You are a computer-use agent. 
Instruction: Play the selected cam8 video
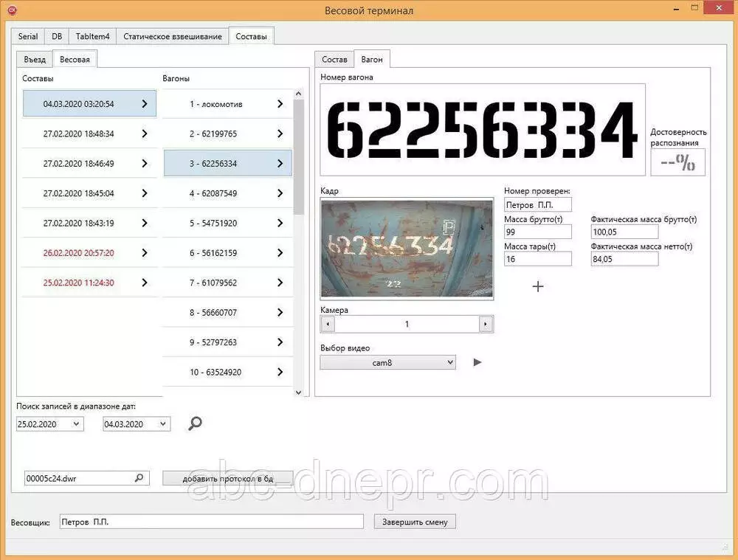[x=477, y=362]
